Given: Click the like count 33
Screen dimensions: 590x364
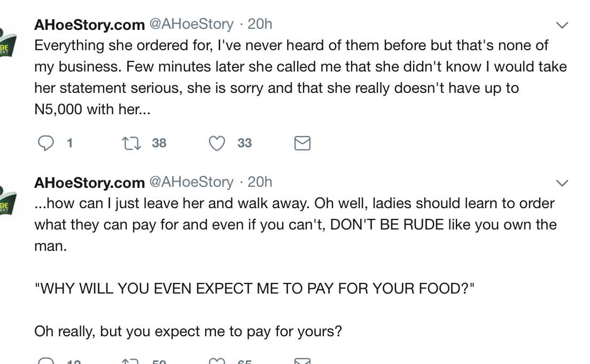Looking at the screenshot, I should [245, 143].
